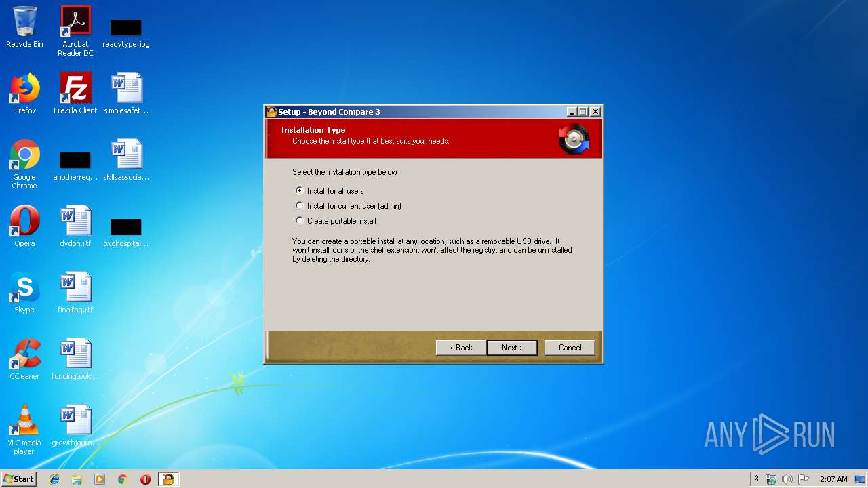868x488 pixels.
Task: Go back to previous setup step
Action: tap(460, 348)
